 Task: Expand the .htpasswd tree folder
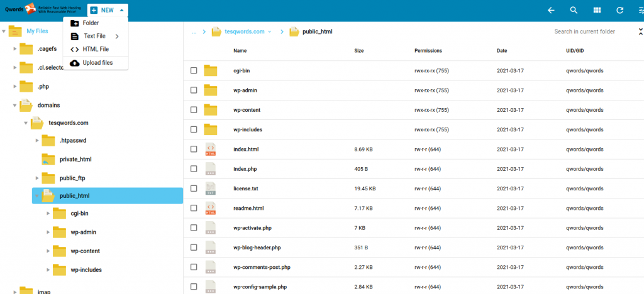coord(37,141)
